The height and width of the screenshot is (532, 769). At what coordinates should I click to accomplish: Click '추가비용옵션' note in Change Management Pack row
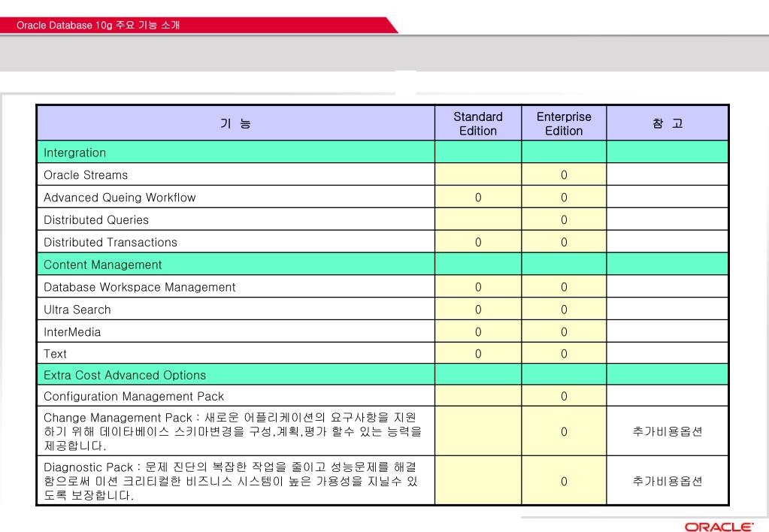pyautogui.click(x=668, y=431)
